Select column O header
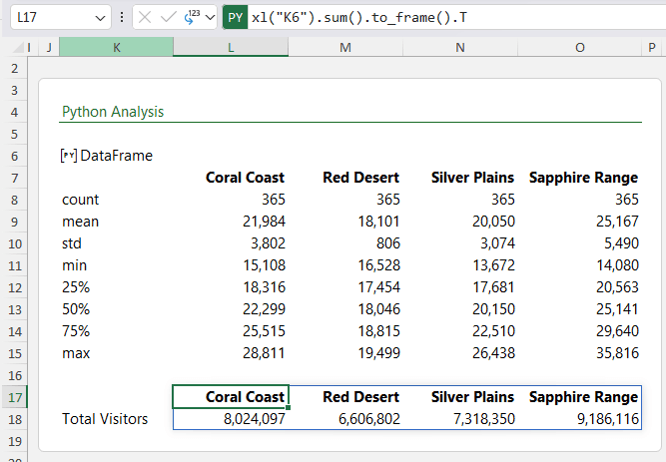The height and width of the screenshot is (462, 666). 580,47
